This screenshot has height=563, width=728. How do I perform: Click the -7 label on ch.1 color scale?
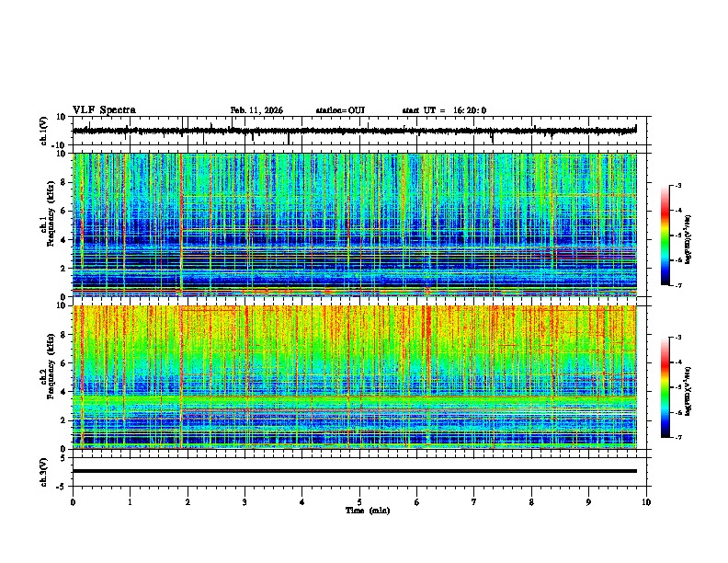677,285
